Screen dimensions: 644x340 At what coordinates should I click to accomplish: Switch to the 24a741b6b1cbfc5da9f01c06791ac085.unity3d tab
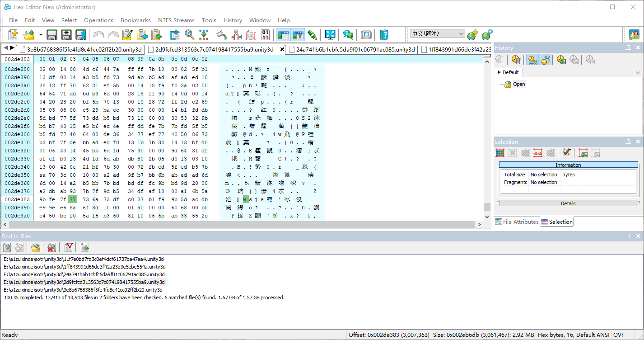click(355, 50)
